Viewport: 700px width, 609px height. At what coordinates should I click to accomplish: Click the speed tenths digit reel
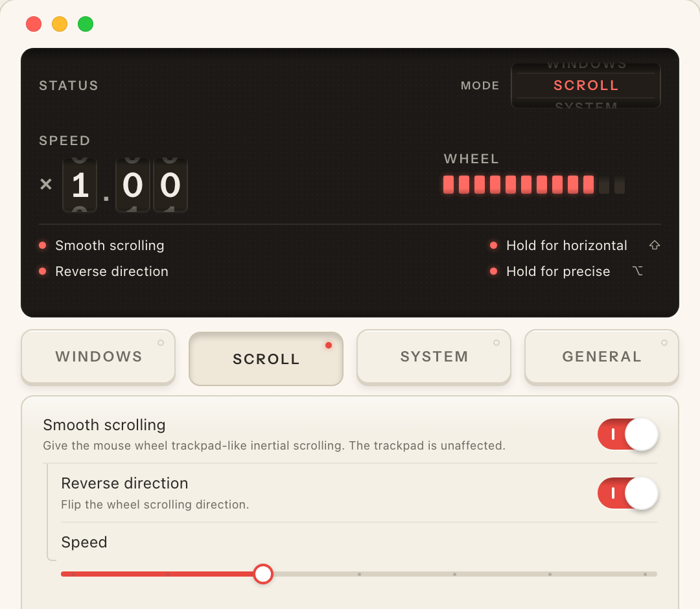pos(133,185)
